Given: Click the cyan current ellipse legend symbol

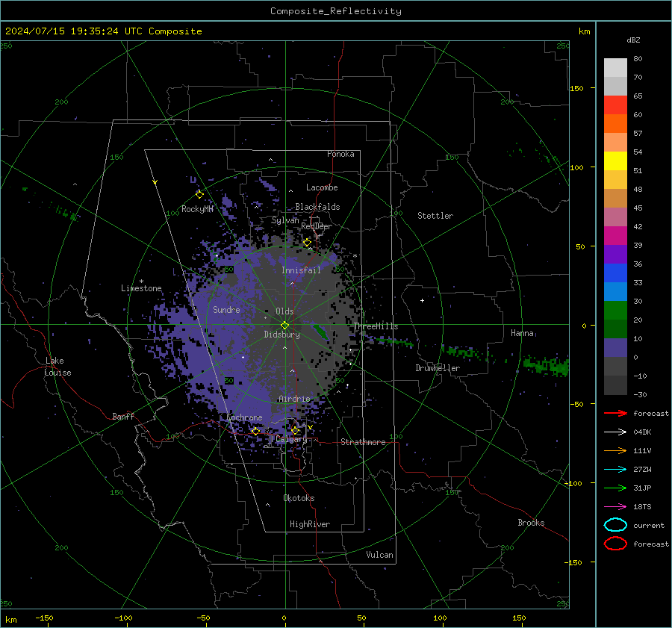Looking at the screenshot, I should pos(615,525).
